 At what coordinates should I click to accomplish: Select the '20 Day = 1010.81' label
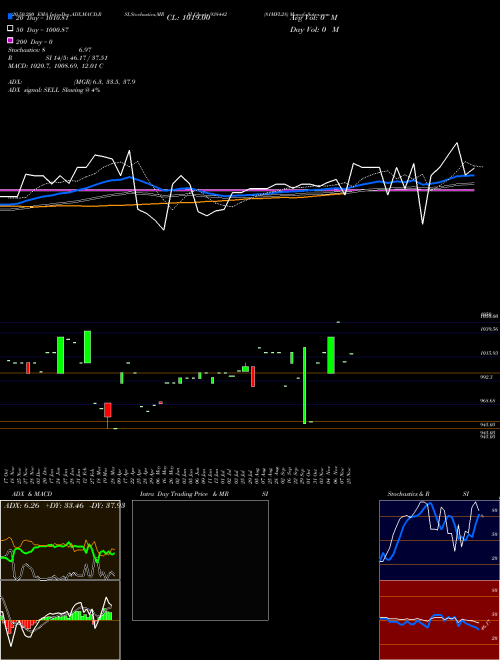coord(42,18)
